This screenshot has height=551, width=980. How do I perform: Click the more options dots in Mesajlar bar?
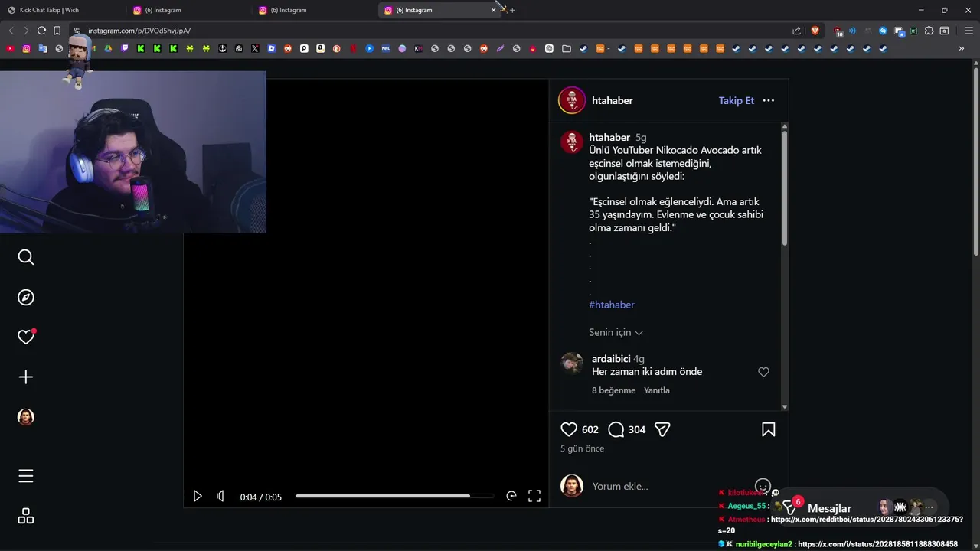[x=929, y=507]
